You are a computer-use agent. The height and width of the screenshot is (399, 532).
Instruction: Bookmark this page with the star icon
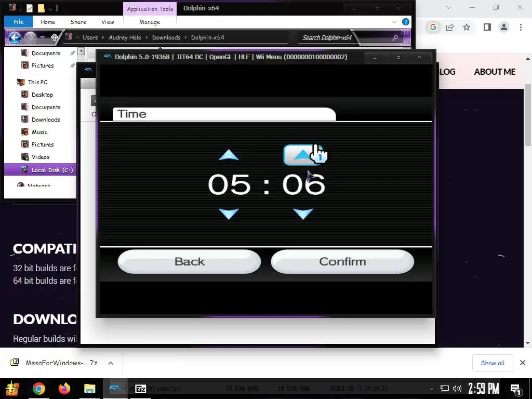[x=467, y=27]
